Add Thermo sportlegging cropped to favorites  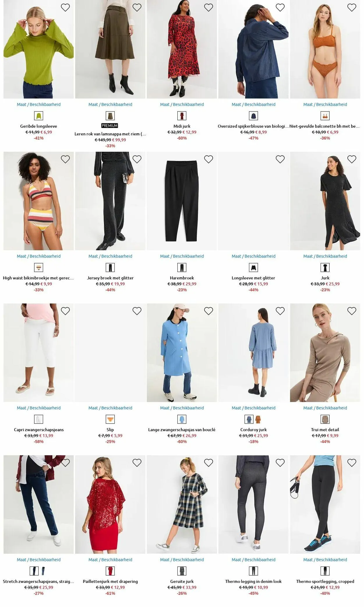pyautogui.click(x=352, y=463)
